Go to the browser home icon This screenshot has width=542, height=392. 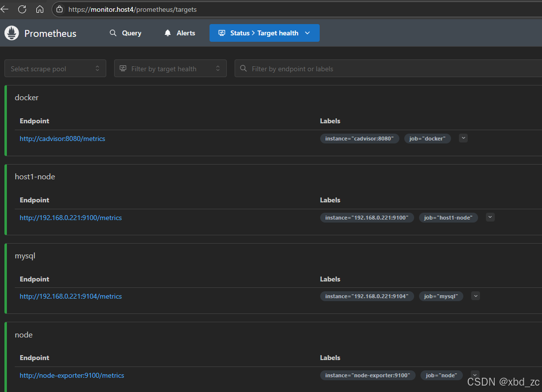pos(40,9)
